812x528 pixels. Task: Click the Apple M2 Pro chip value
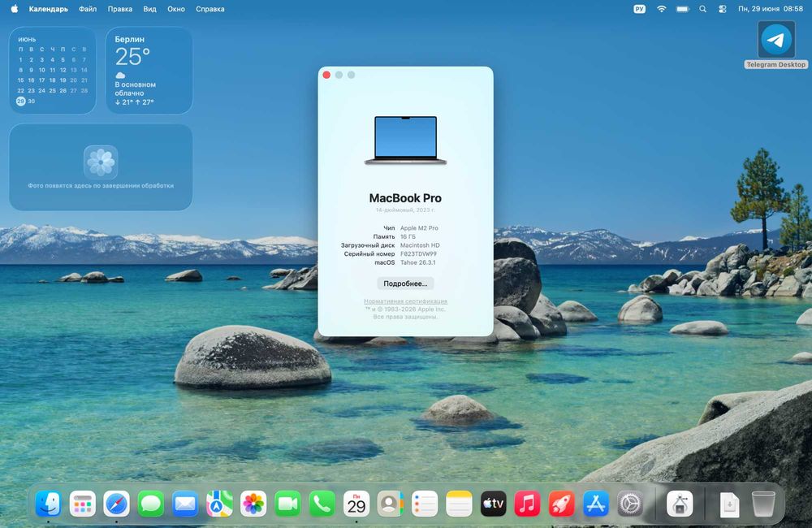click(x=419, y=228)
